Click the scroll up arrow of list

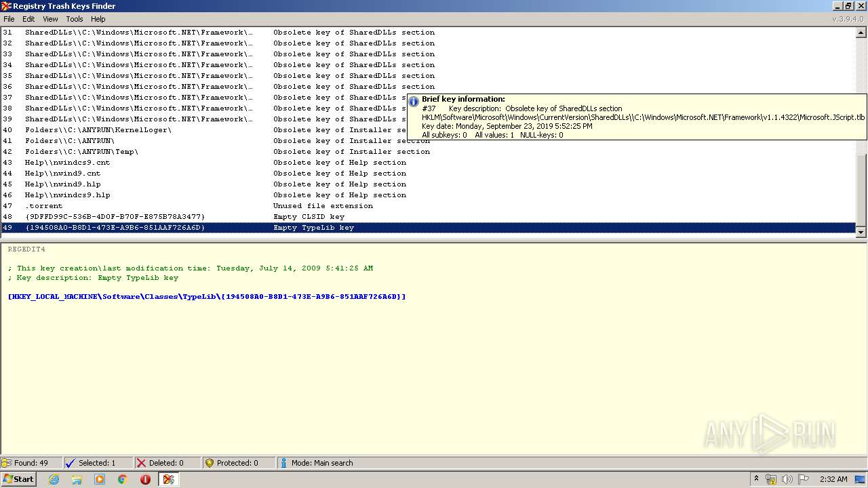pos(861,33)
